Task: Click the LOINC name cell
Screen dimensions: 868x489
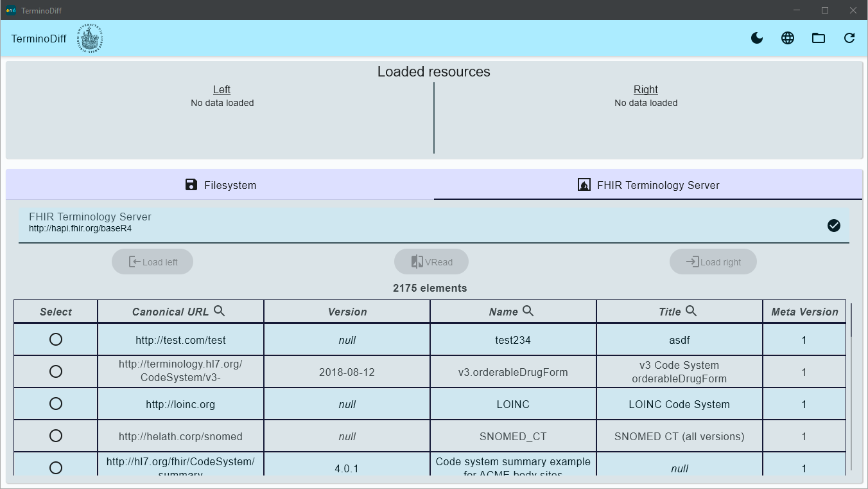Action: (x=513, y=404)
